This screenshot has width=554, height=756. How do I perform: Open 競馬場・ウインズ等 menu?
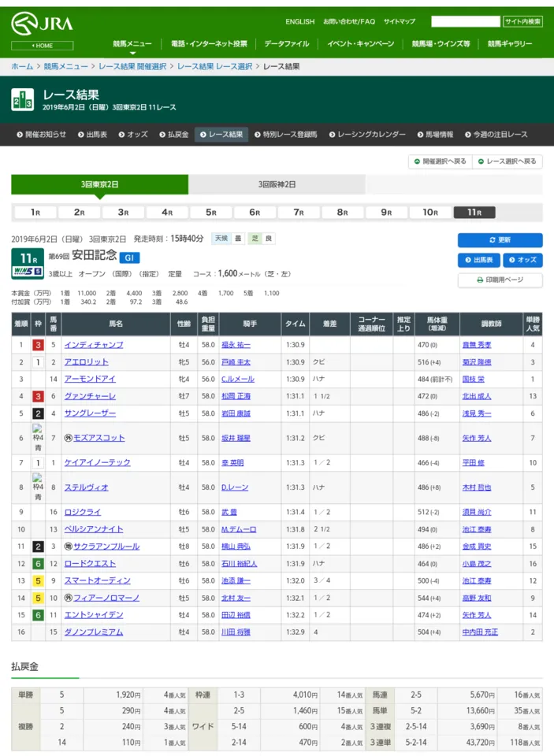441,44
